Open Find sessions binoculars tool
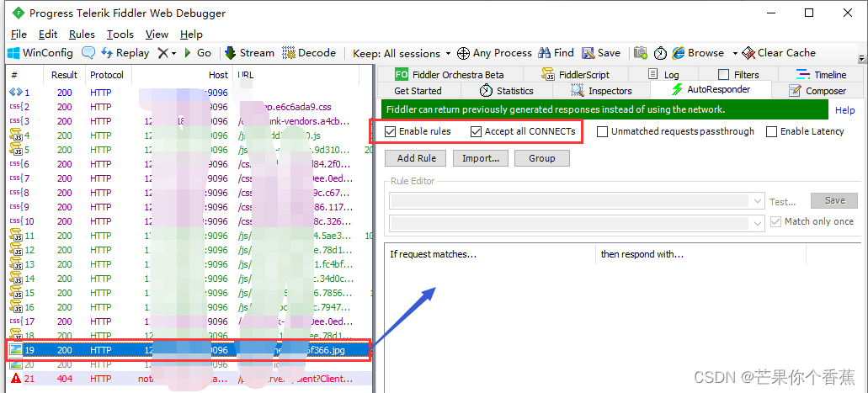This screenshot has width=868, height=393. pos(556,53)
